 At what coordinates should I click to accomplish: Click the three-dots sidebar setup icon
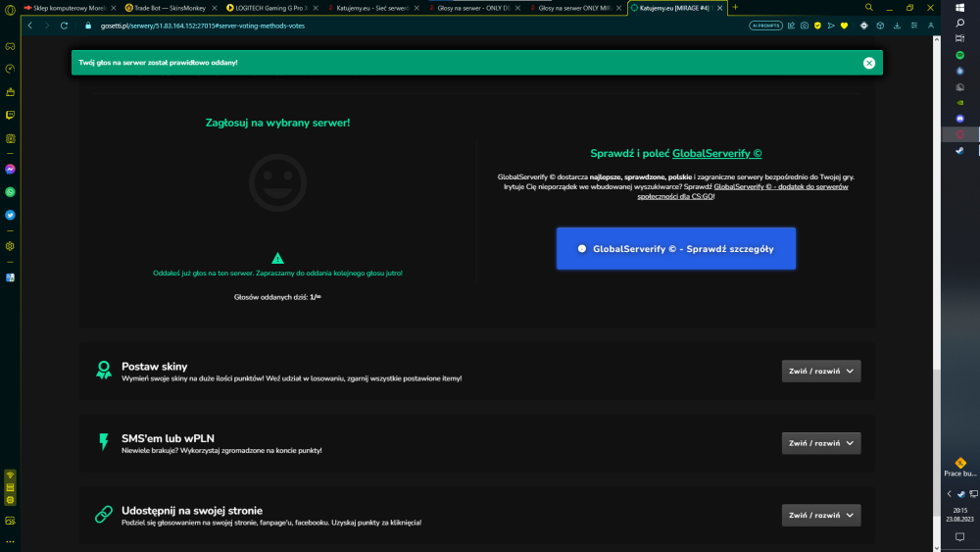10,542
